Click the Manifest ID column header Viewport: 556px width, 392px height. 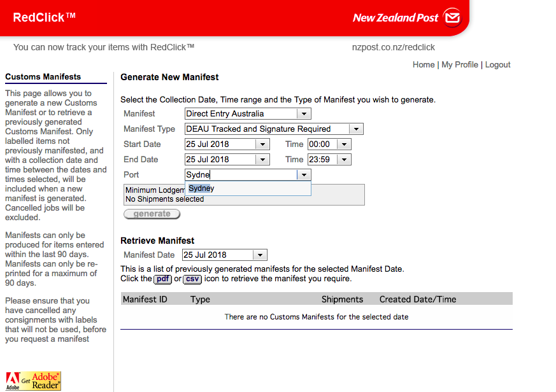click(145, 299)
